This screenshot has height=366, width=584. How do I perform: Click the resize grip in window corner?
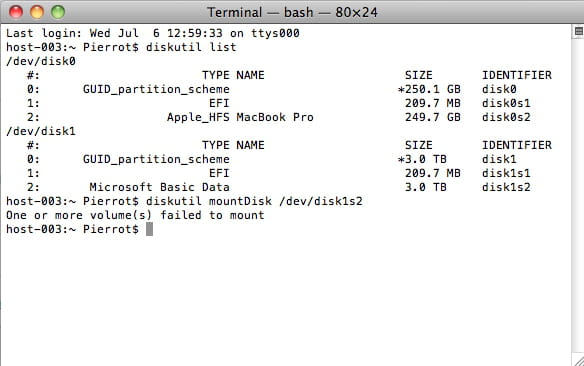(579, 361)
